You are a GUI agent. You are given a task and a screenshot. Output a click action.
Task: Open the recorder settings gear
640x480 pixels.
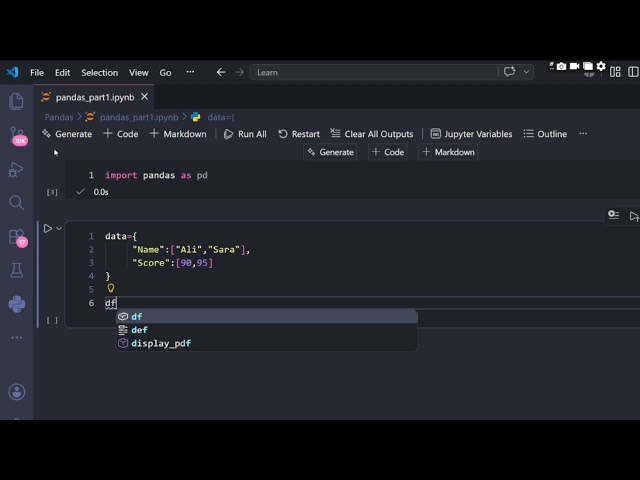(x=601, y=66)
